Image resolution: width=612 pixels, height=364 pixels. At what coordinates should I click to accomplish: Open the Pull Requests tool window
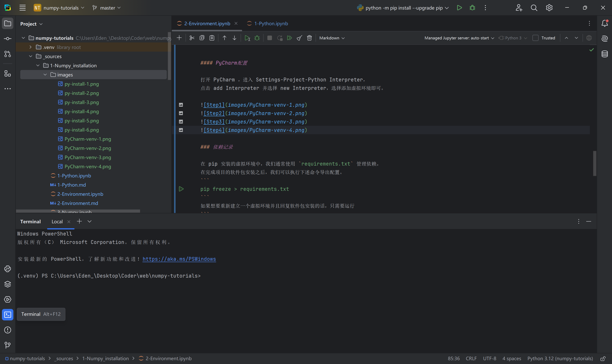pos(8,54)
